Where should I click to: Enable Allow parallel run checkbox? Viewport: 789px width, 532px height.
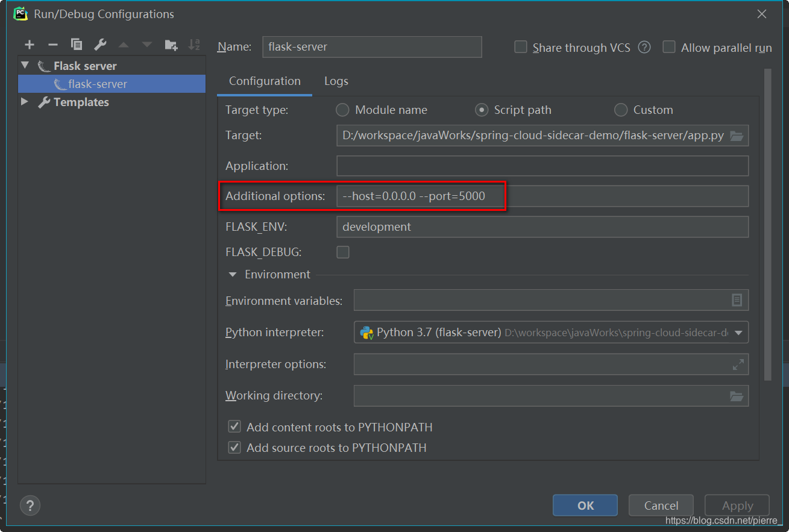point(669,47)
